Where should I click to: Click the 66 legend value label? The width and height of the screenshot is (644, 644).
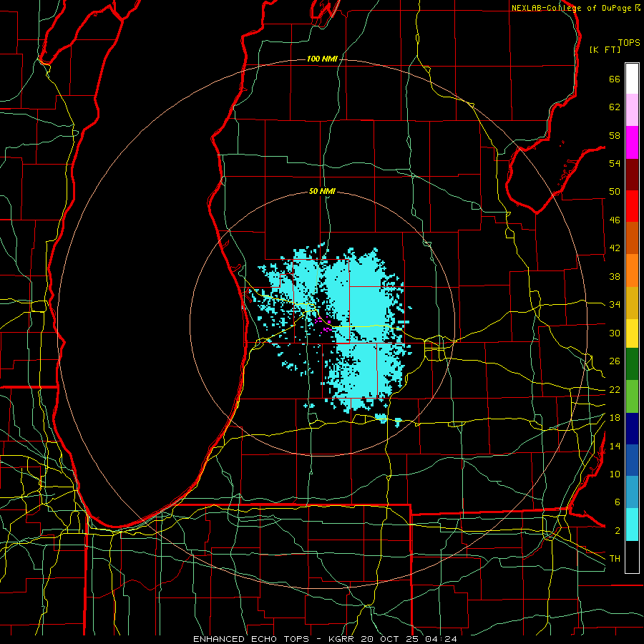[615, 79]
